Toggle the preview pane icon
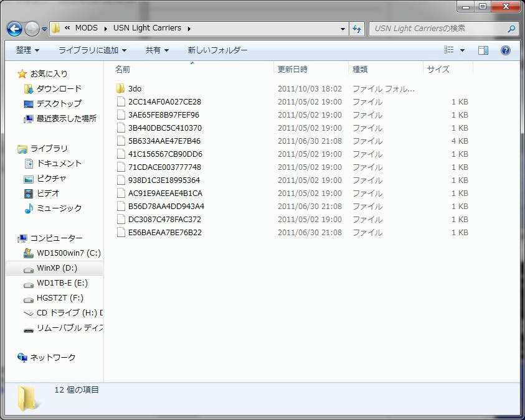This screenshot has height=420, width=525. [483, 50]
